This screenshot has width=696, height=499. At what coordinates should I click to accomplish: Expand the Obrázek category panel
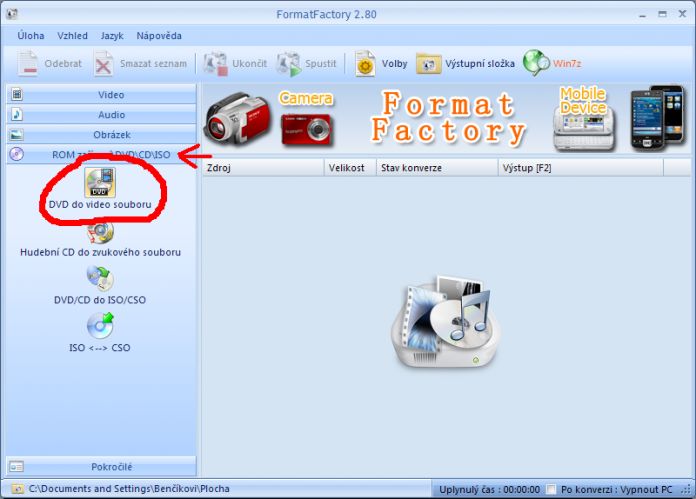pyautogui.click(x=101, y=134)
